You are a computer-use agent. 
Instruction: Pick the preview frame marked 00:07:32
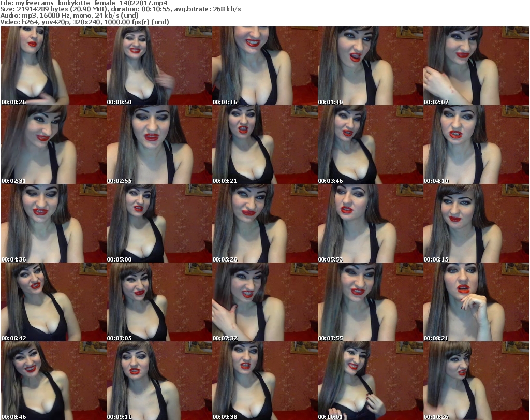point(264,302)
